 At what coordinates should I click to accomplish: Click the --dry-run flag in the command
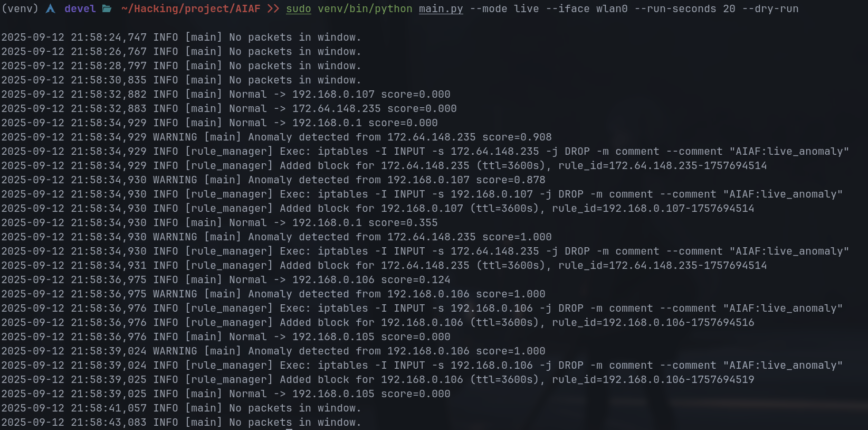coord(770,8)
